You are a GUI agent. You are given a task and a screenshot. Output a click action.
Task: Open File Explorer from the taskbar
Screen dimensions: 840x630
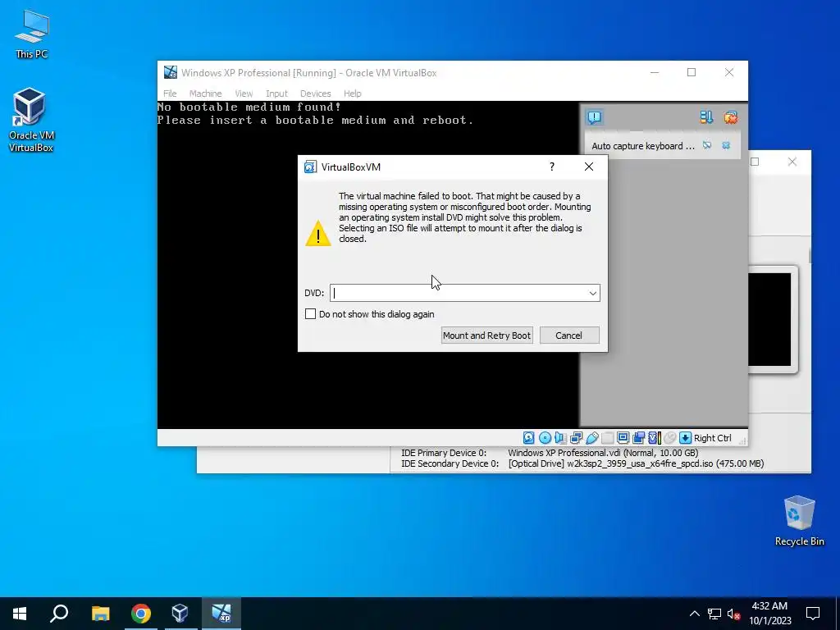click(100, 613)
